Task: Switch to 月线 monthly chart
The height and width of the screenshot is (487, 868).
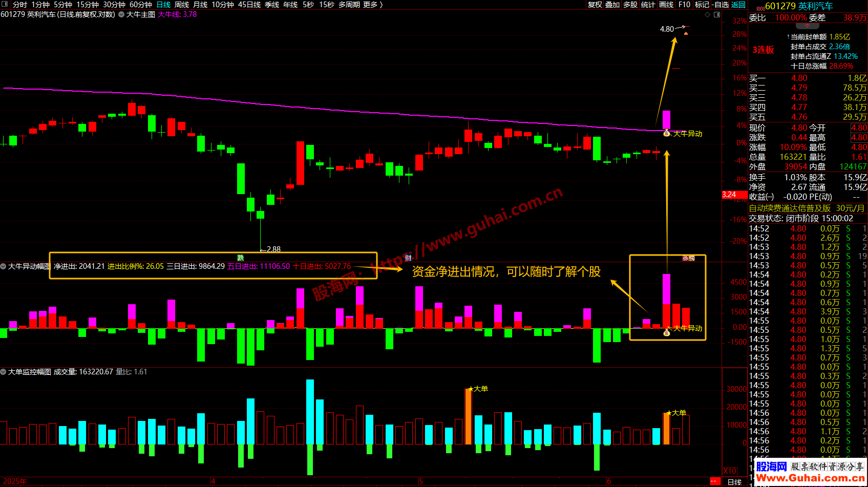Action: [x=200, y=5]
